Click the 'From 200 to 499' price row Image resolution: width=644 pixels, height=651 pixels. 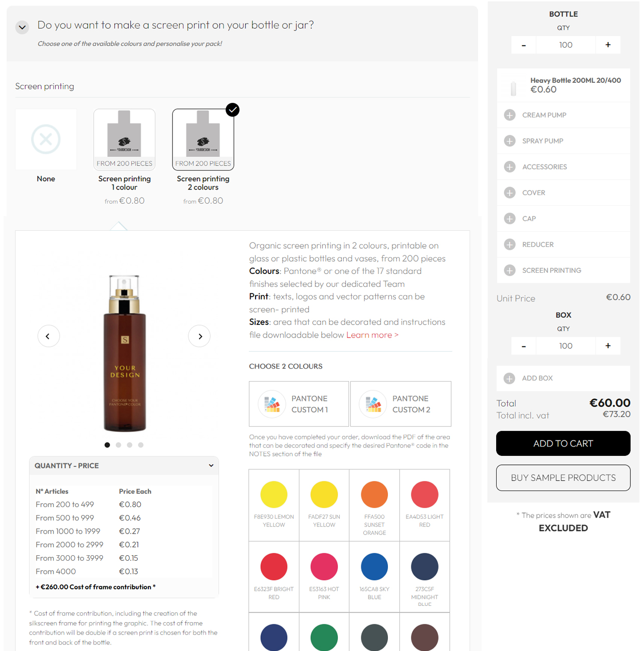point(124,505)
